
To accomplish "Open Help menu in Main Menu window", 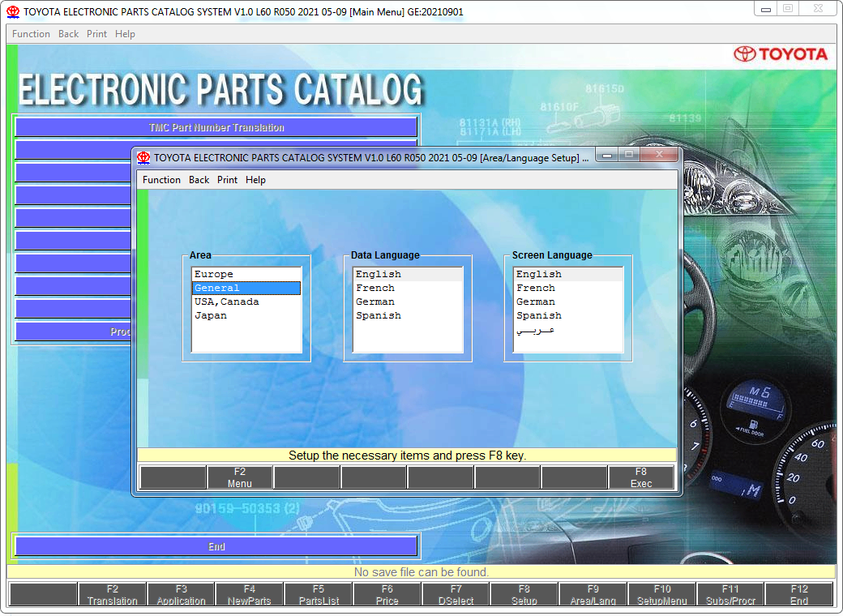I will click(x=125, y=34).
